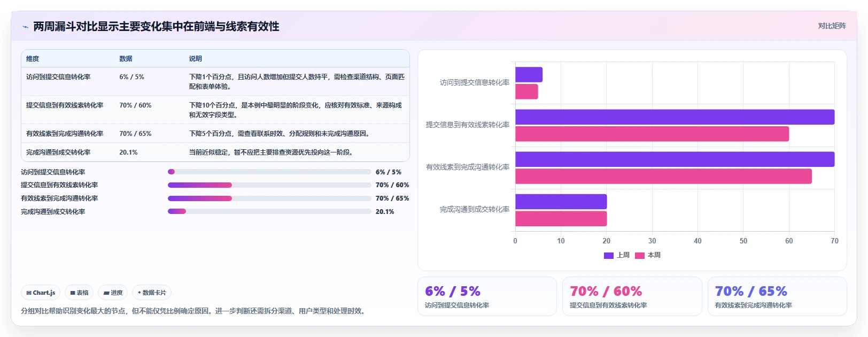Click progress list label 访问到提交信息转化率

pos(53,172)
